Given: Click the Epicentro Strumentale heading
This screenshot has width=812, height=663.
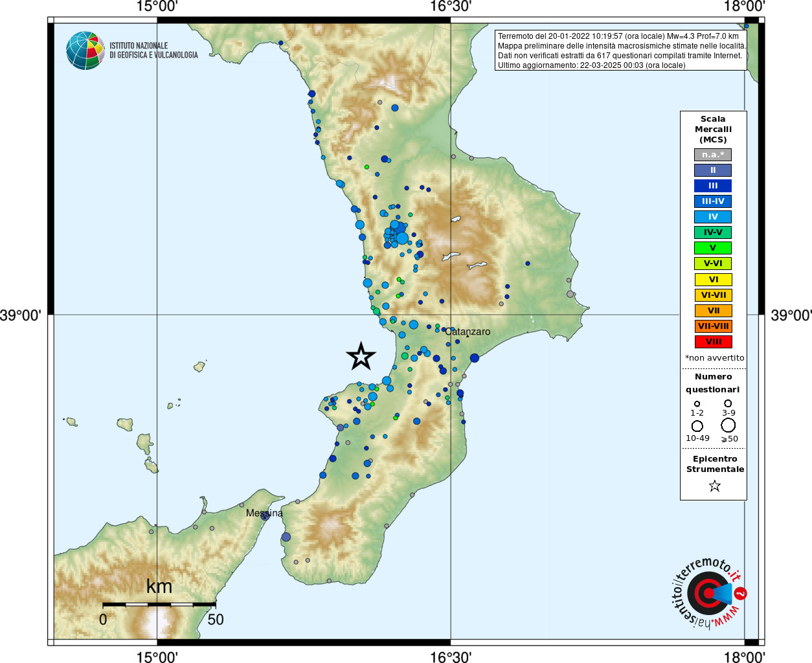Looking at the screenshot, I should pyautogui.click(x=715, y=464).
